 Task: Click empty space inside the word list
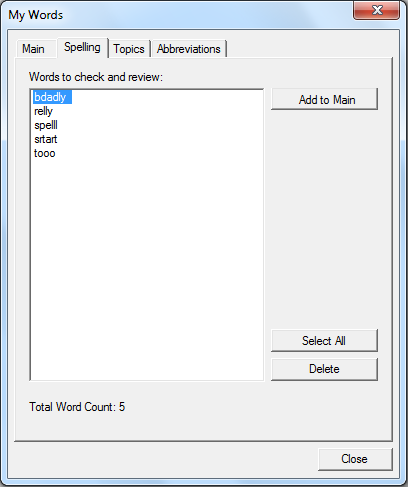[147, 267]
